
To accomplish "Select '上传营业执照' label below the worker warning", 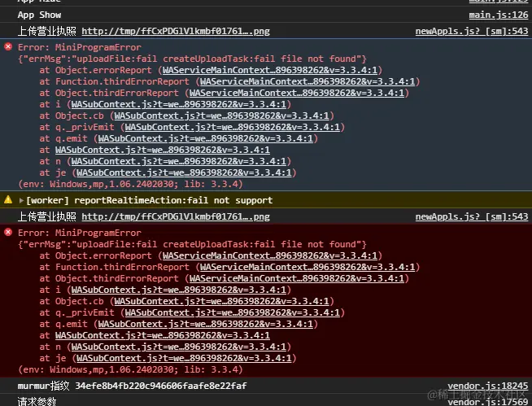I will (47, 216).
